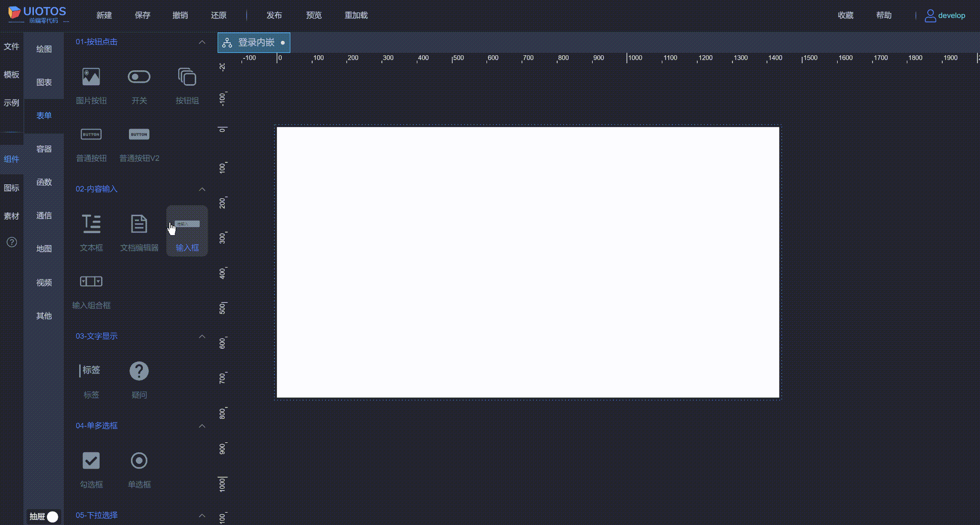Select the 标签 label component icon
The height and width of the screenshot is (525, 980).
(91, 371)
